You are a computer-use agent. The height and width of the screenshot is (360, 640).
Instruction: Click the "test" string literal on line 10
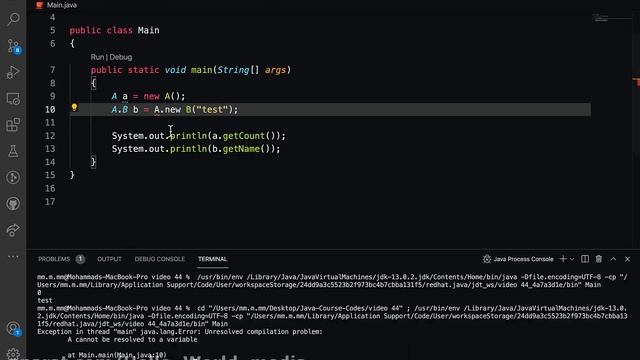(x=212, y=109)
